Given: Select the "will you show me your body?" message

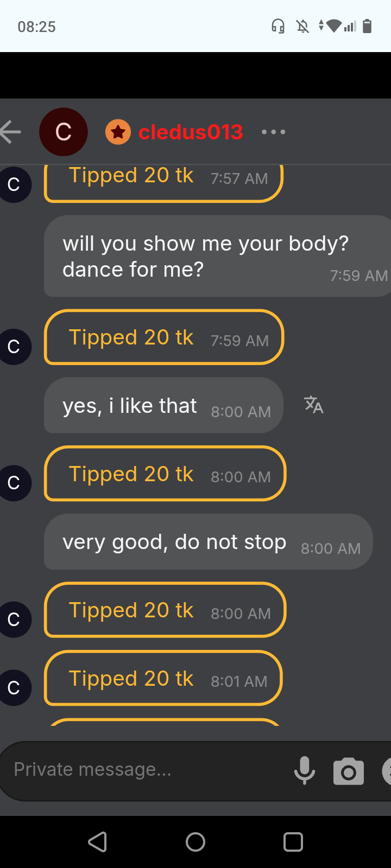Looking at the screenshot, I should coord(217,257).
